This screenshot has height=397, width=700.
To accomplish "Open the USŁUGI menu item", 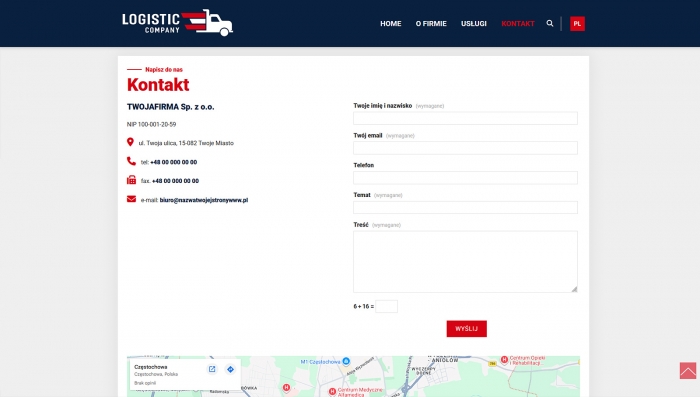I will tap(474, 24).
